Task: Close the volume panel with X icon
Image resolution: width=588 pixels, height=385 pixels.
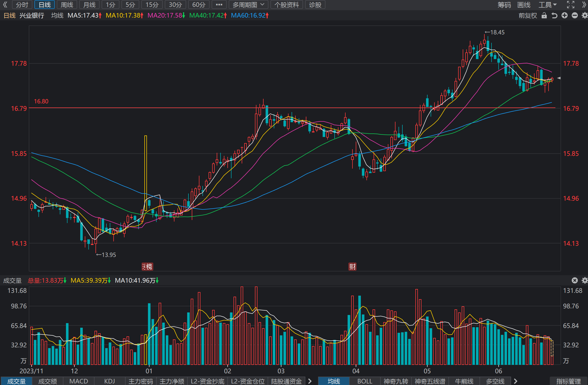Action: click(x=575, y=280)
